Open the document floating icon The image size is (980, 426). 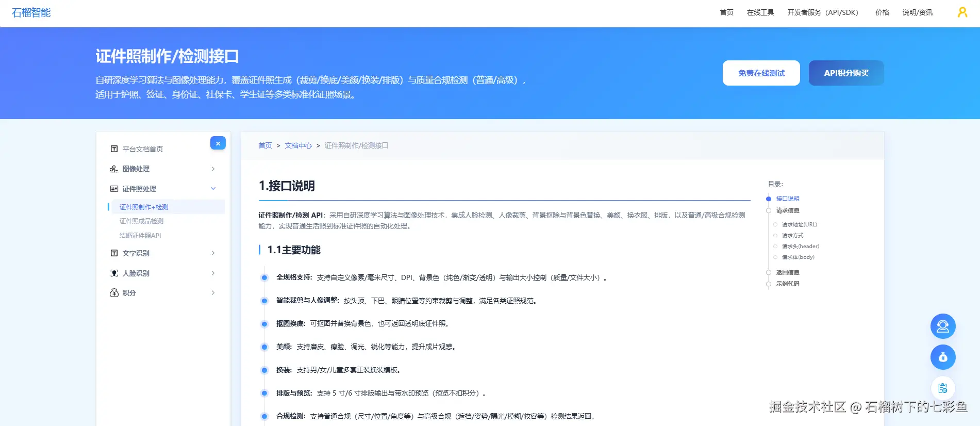(x=943, y=388)
